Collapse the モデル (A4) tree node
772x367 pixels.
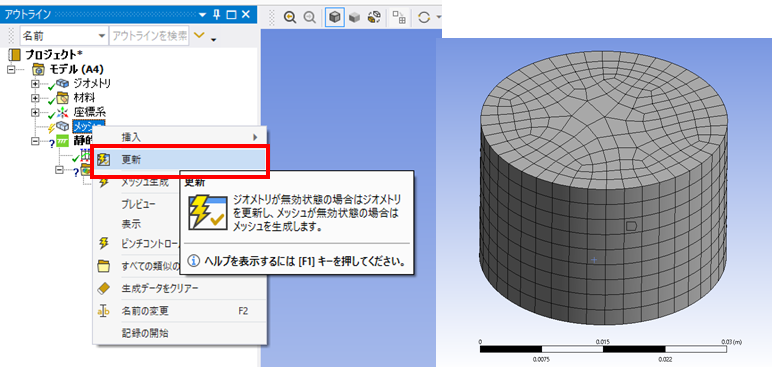[x=12, y=69]
